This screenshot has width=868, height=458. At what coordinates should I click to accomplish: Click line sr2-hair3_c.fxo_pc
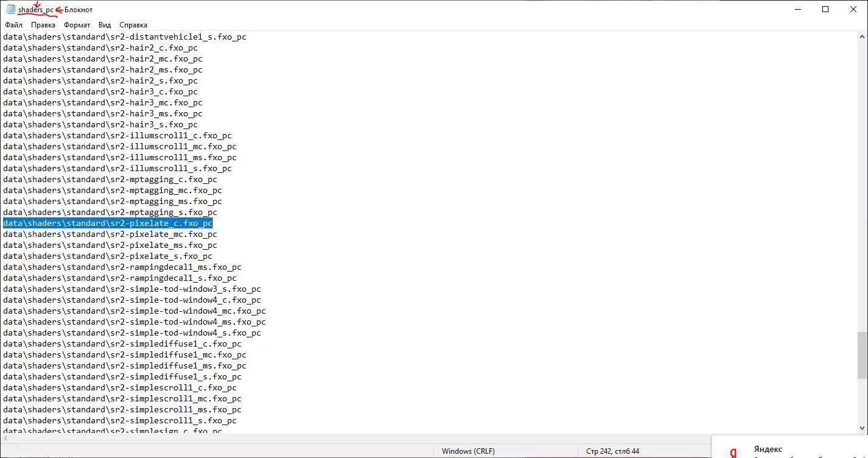point(100,92)
